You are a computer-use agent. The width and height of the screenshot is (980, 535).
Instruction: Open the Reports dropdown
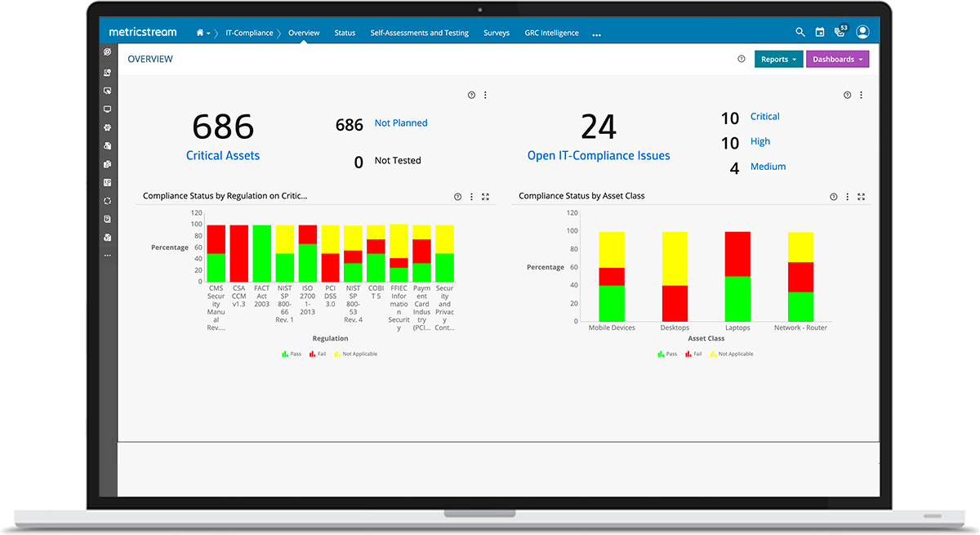click(778, 59)
